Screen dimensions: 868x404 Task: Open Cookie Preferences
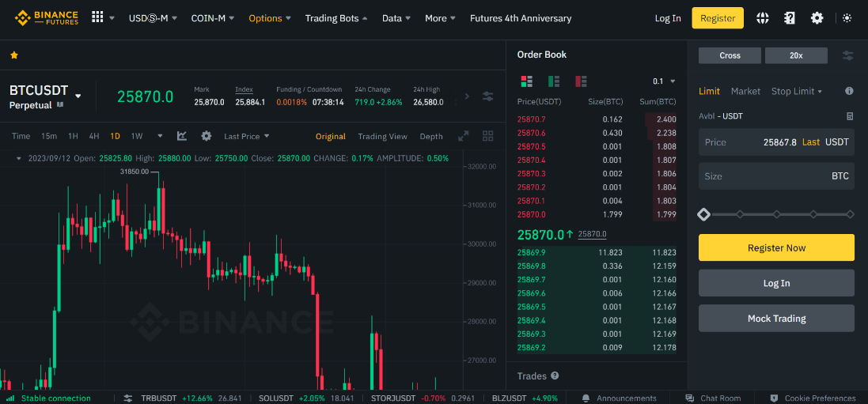(x=813, y=398)
